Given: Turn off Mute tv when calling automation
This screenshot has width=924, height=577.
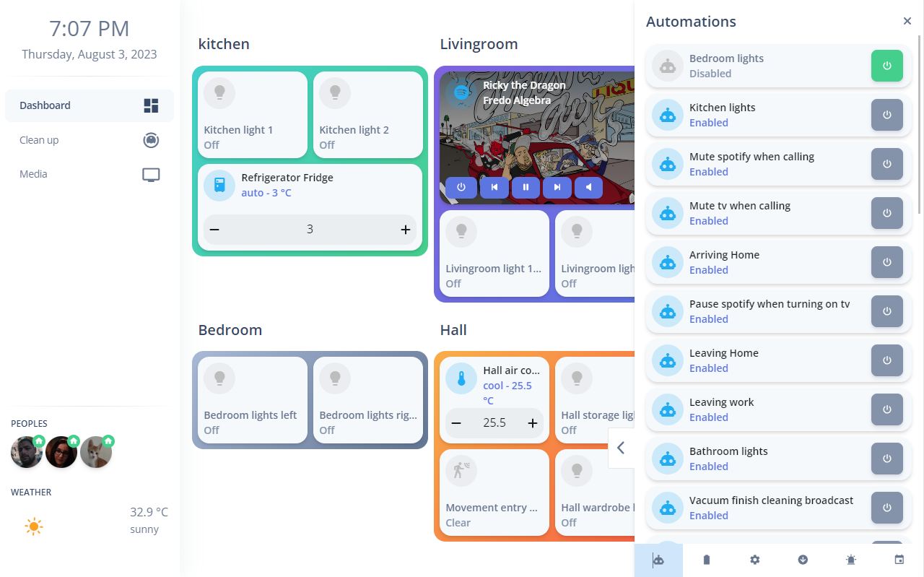Looking at the screenshot, I should coord(887,213).
